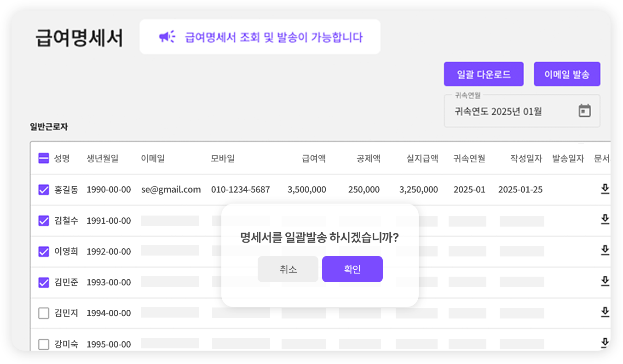Click the 작성일자 column header
Screen dimensions: 623x364
(526, 159)
